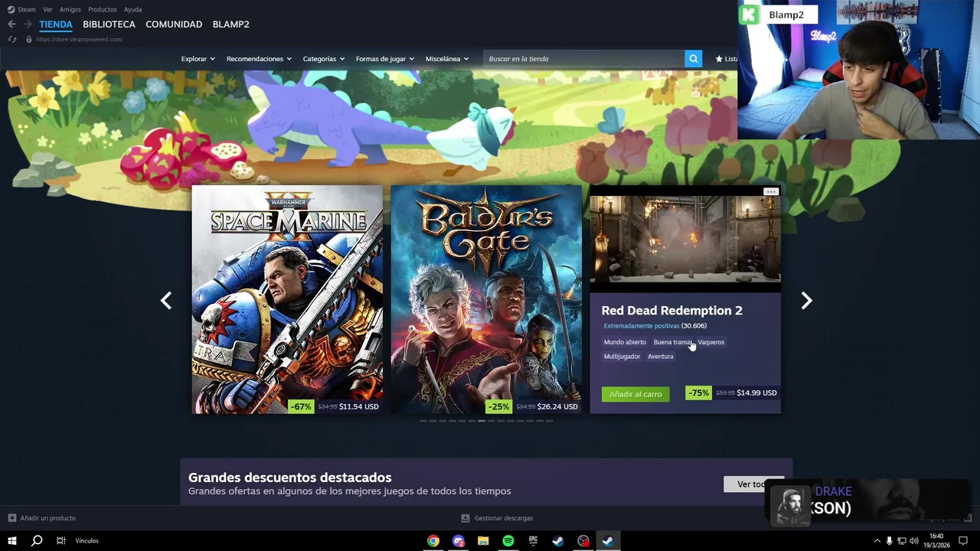Open Epic Games Launcher from the taskbar
980x551 pixels.
tap(533, 541)
